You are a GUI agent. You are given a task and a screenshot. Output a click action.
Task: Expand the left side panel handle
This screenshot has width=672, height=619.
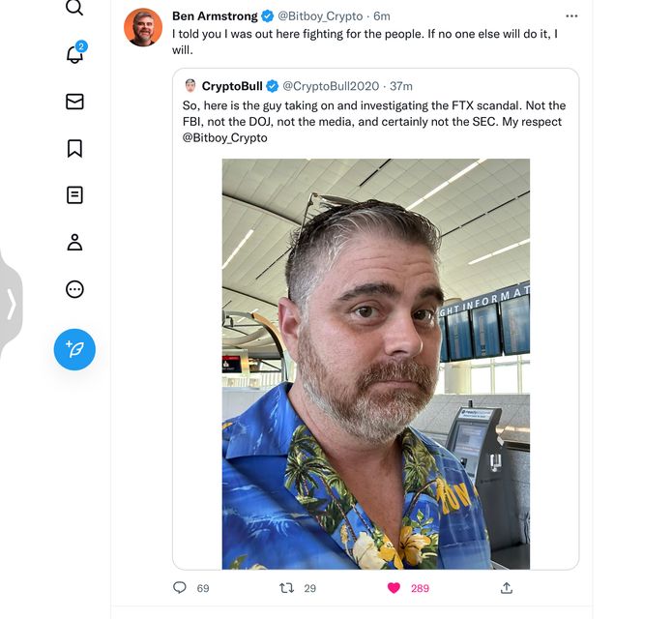(x=11, y=305)
